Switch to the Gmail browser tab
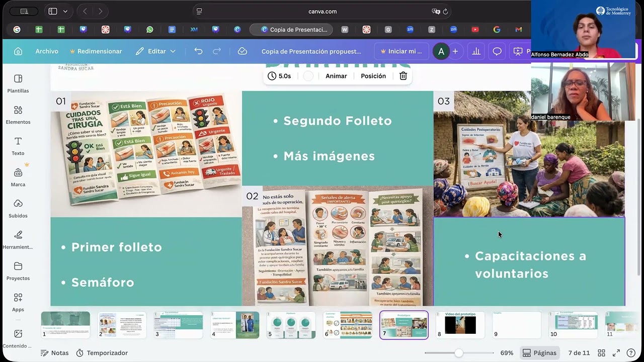644x362 pixels. [519, 30]
